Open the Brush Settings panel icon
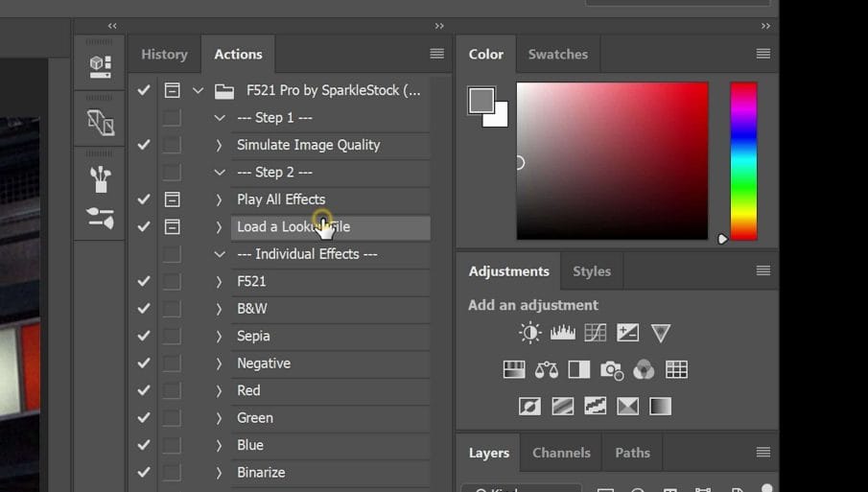The image size is (868, 492). pos(100,177)
